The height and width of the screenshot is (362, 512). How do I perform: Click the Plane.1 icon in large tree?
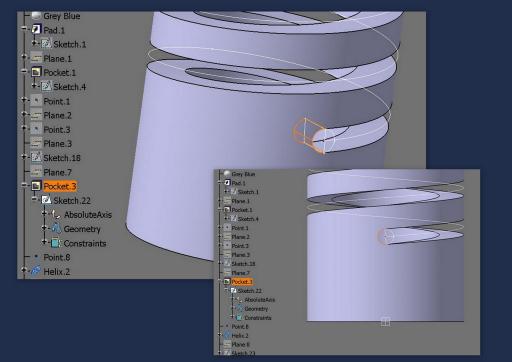click(x=36, y=58)
